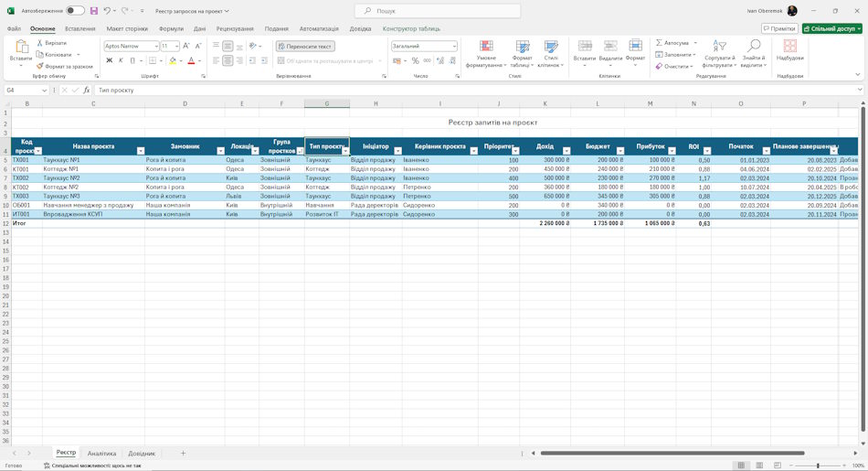Increase decimal places

click(x=440, y=60)
